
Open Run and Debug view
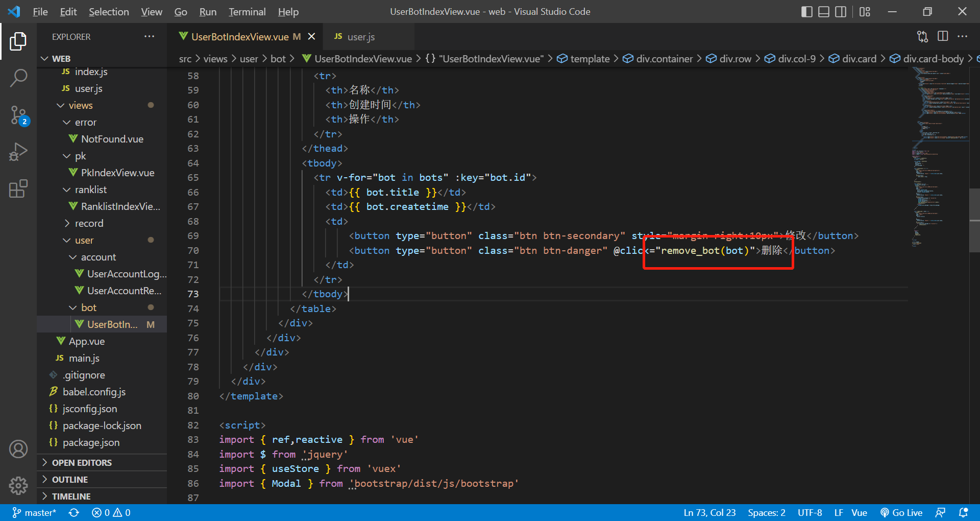pos(18,152)
